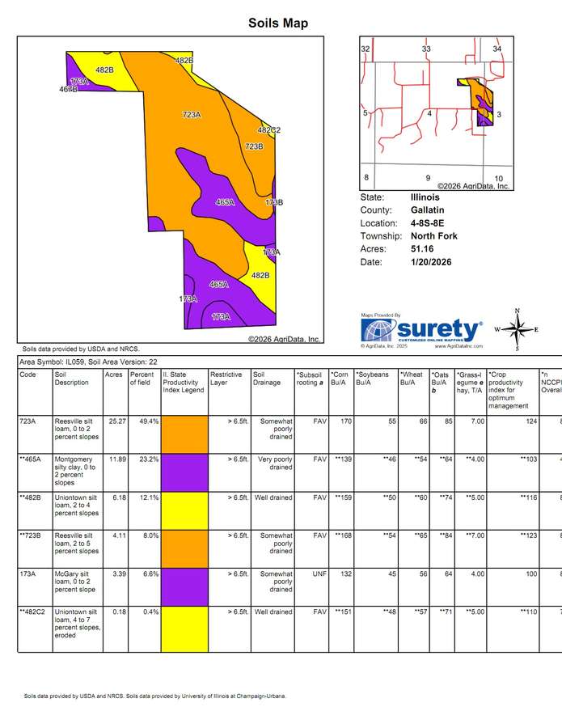Select the 467B label on the soils map
562x728 pixels.
point(69,89)
